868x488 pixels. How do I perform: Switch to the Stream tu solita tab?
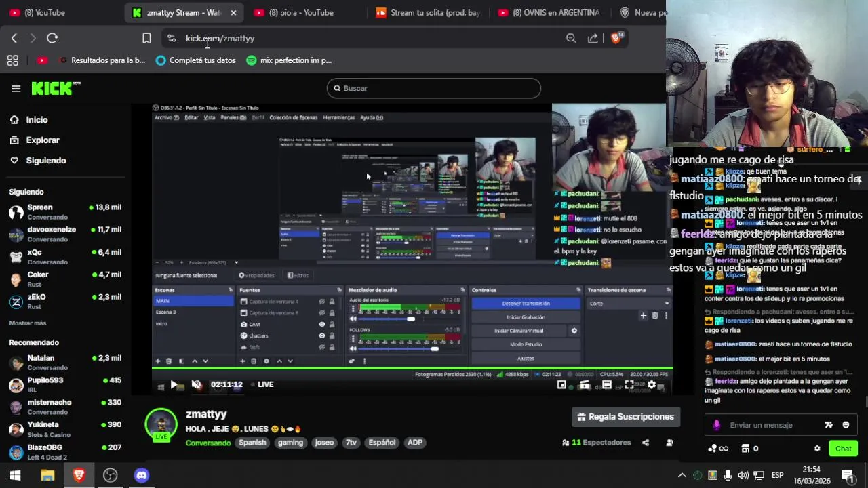429,12
